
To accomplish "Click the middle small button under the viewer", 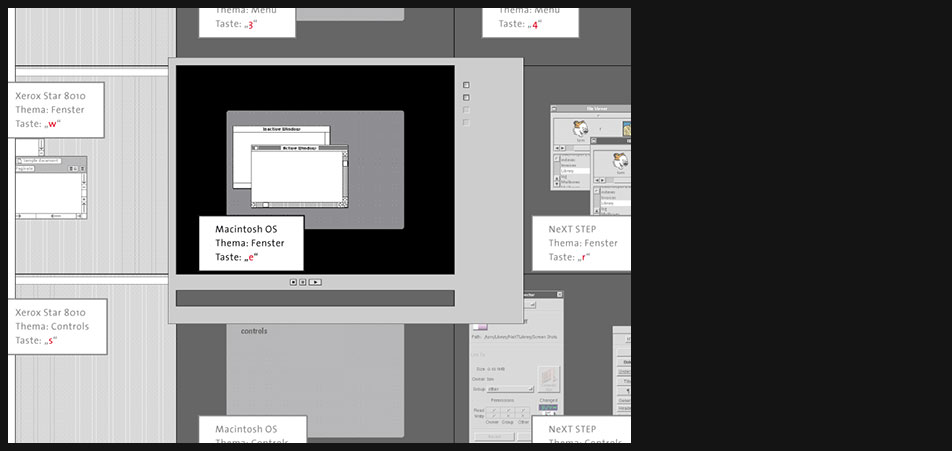I will point(303,282).
